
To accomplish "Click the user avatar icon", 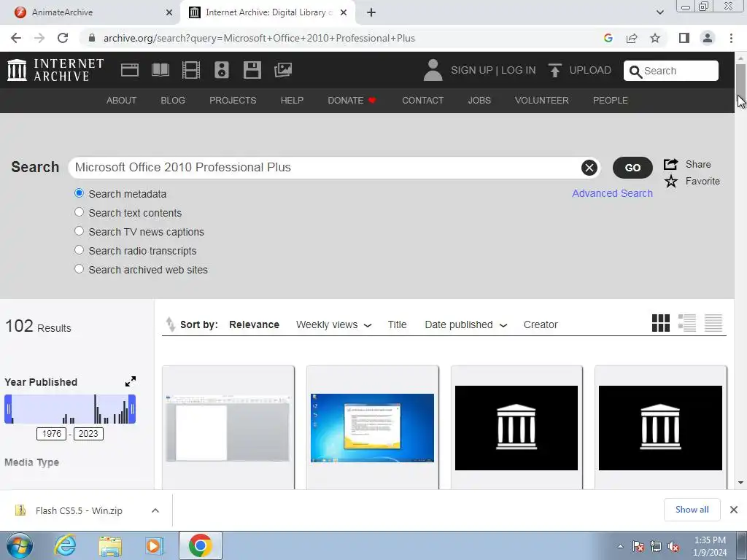I will coord(433,70).
